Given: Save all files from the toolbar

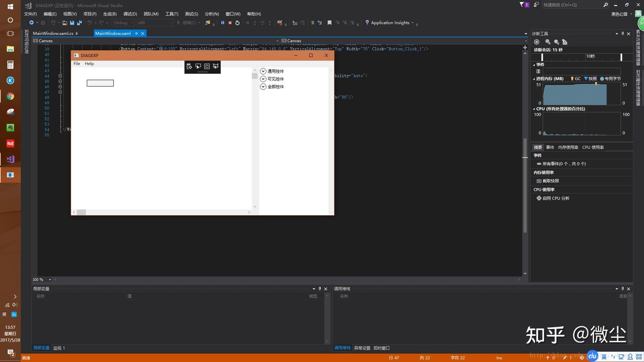Looking at the screenshot, I should click(x=79, y=23).
